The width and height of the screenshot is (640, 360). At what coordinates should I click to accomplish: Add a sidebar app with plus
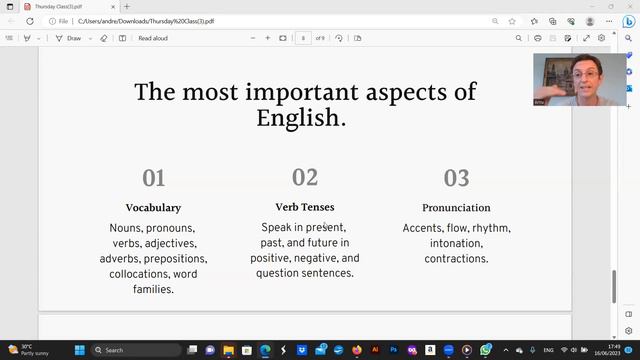pos(629,106)
